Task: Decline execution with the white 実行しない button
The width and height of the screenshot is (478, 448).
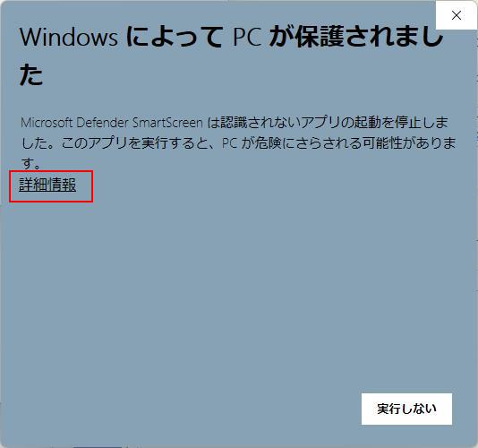Action: point(406,409)
